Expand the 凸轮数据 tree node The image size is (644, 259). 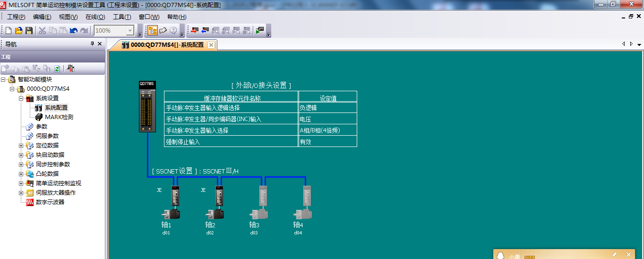pos(21,174)
